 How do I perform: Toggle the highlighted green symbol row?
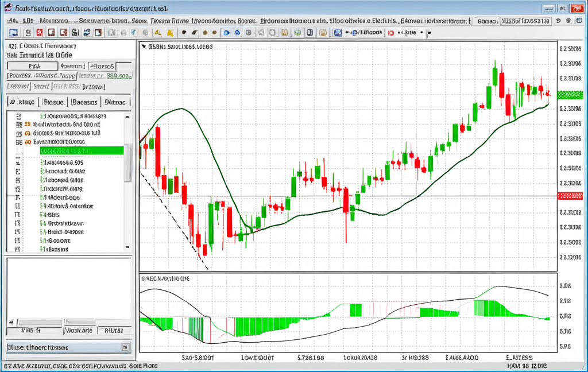[80, 150]
